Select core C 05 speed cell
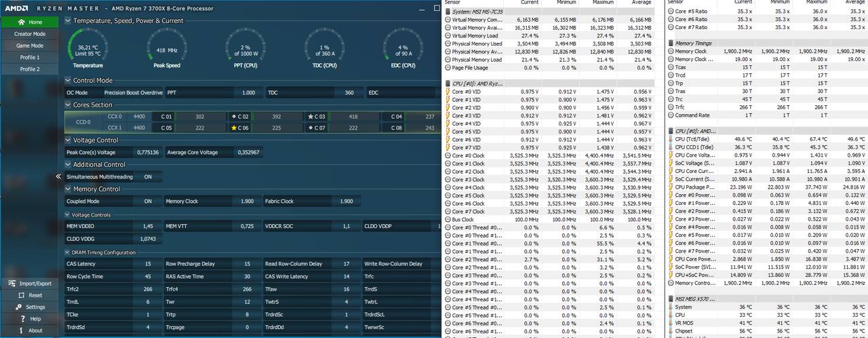 pyautogui.click(x=200, y=128)
